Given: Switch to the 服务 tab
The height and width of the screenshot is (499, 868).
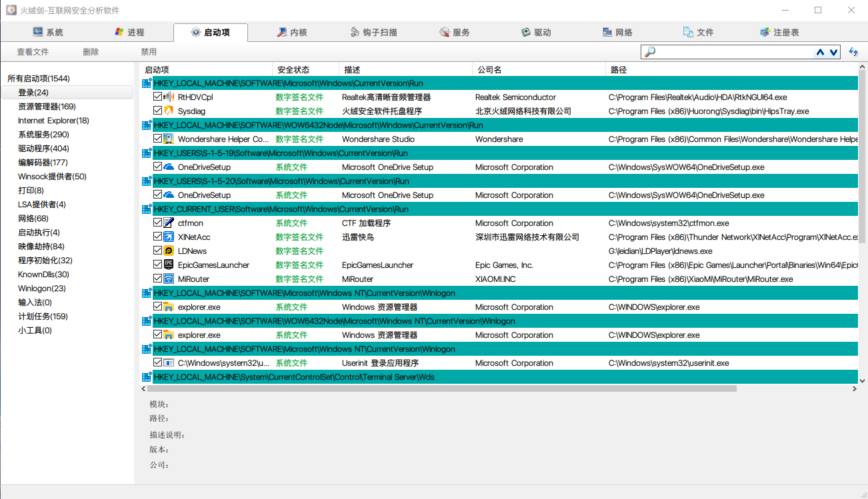Looking at the screenshot, I should [x=455, y=32].
